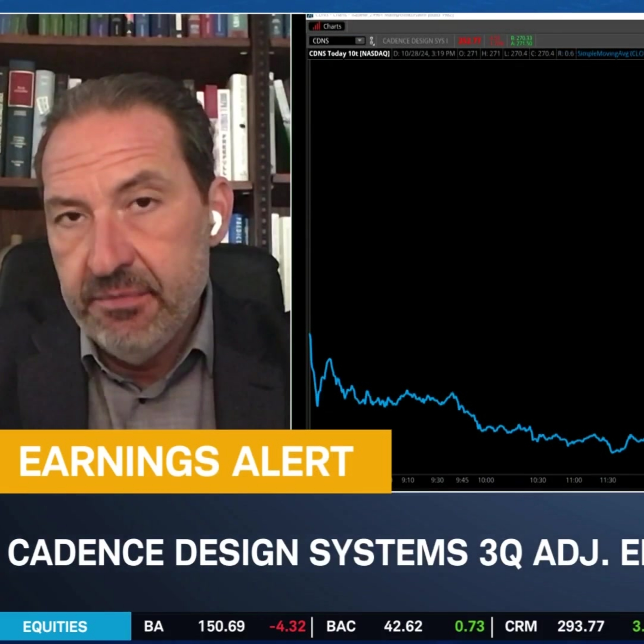
Task: Click the window app icon in title bar
Action: point(310,16)
